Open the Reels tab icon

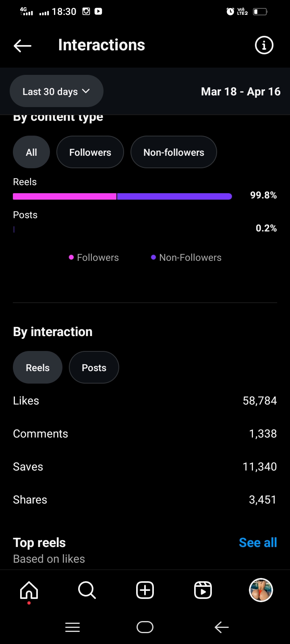(203, 590)
